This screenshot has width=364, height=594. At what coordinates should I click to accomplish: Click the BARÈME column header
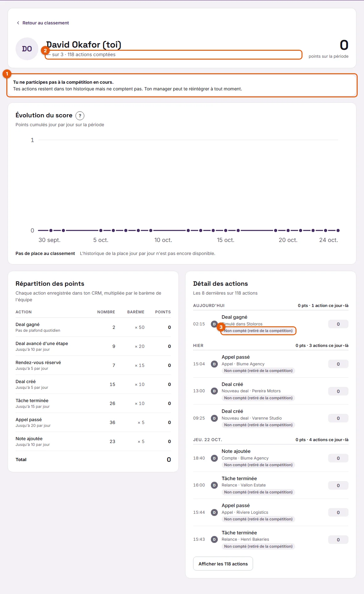[136, 312]
